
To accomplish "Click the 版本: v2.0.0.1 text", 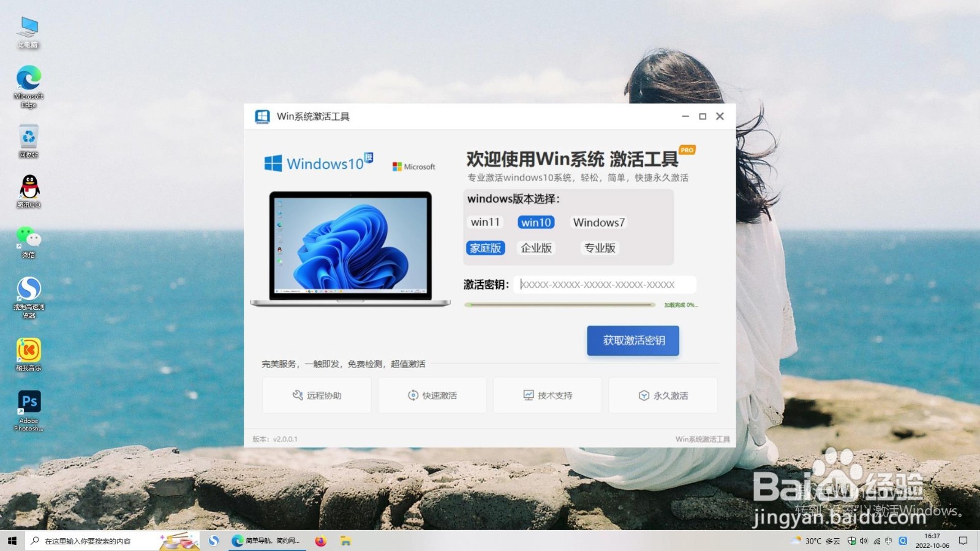I will (x=275, y=439).
